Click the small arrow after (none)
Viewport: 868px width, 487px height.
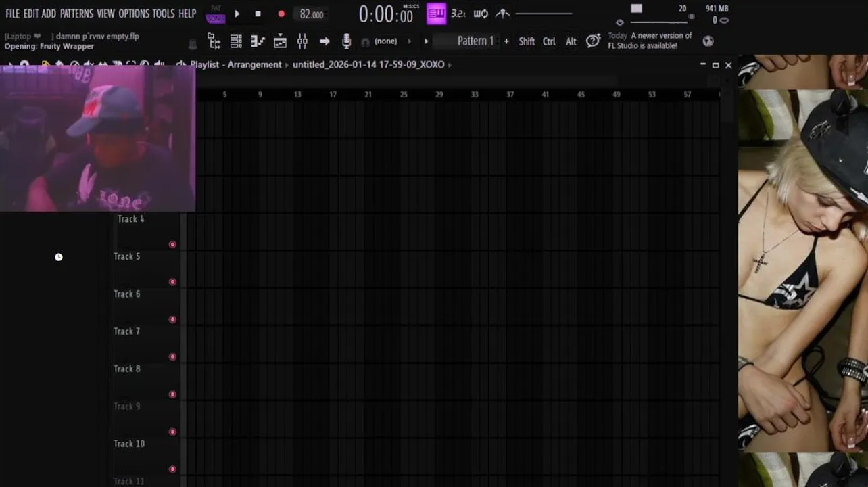tap(409, 41)
